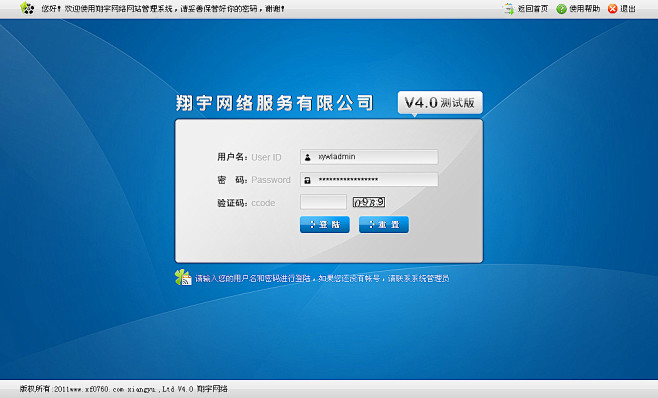Click the 用户名 label text
The image size is (658, 398).
232,157
